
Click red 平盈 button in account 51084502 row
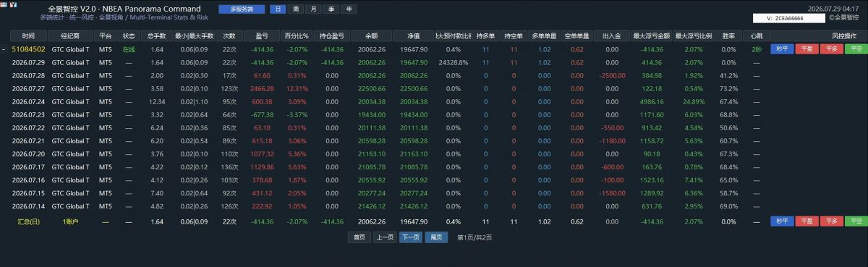pyautogui.click(x=806, y=49)
